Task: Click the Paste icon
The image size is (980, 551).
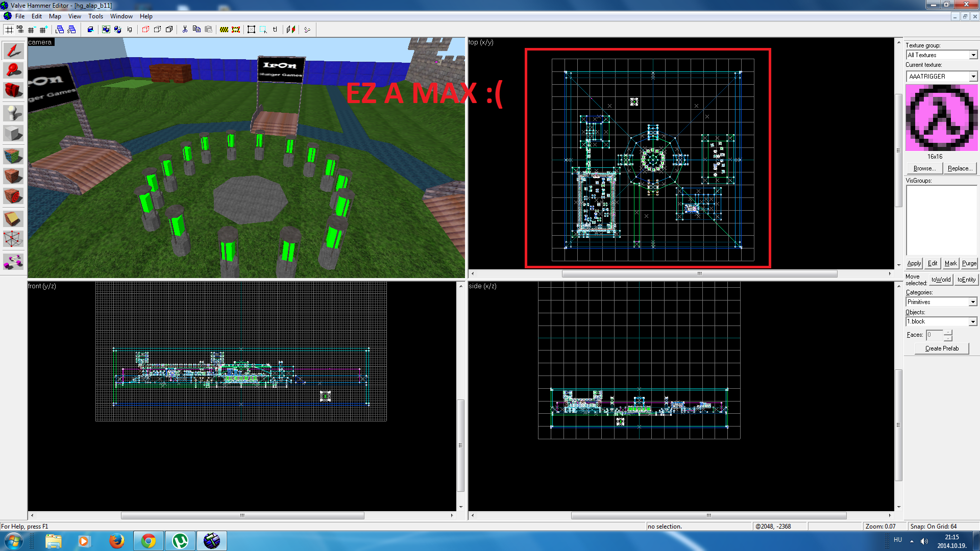Action: click(208, 30)
